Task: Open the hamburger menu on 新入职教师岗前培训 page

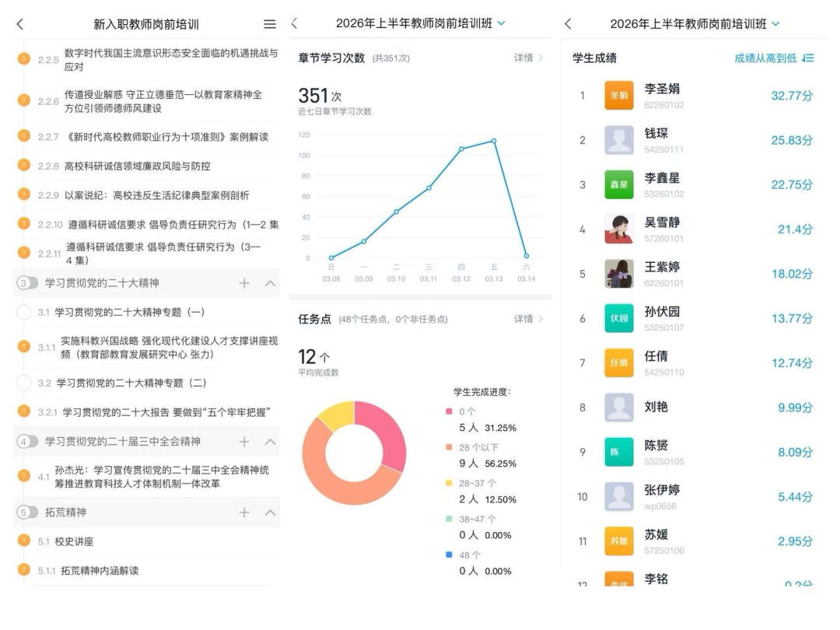Action: point(269,24)
